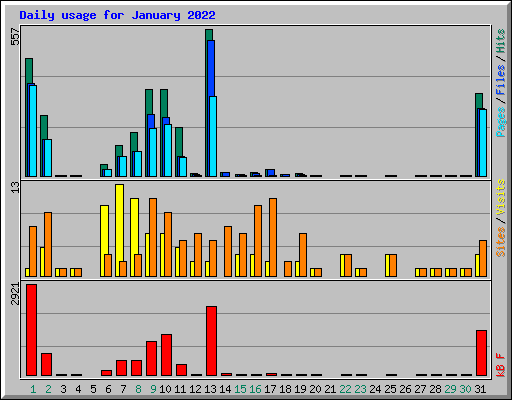Image resolution: width=512 pixels, height=400 pixels.
Task: Click the yellow "Visits" legend label
Action: [500, 198]
